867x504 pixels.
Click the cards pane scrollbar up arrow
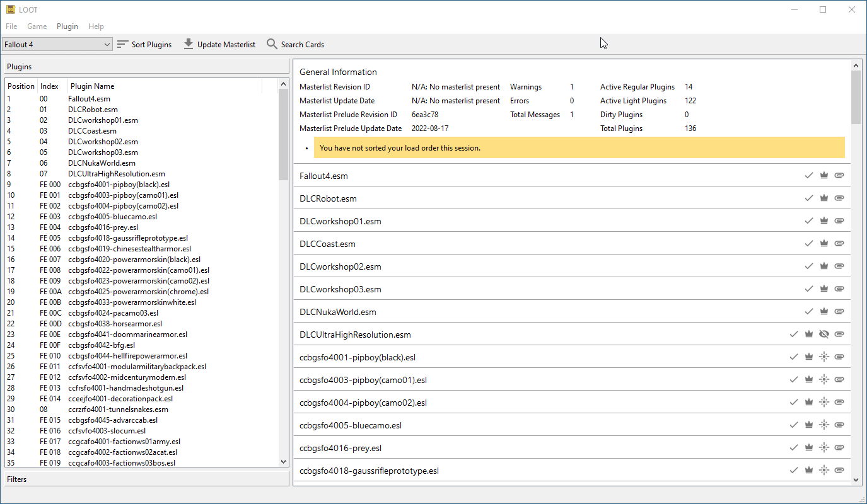856,65
